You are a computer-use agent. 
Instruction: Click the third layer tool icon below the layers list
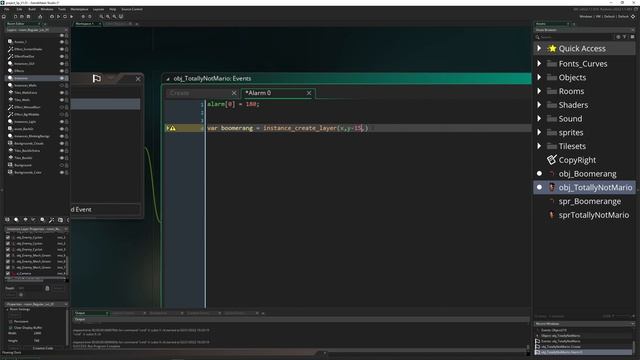[x=25, y=220]
